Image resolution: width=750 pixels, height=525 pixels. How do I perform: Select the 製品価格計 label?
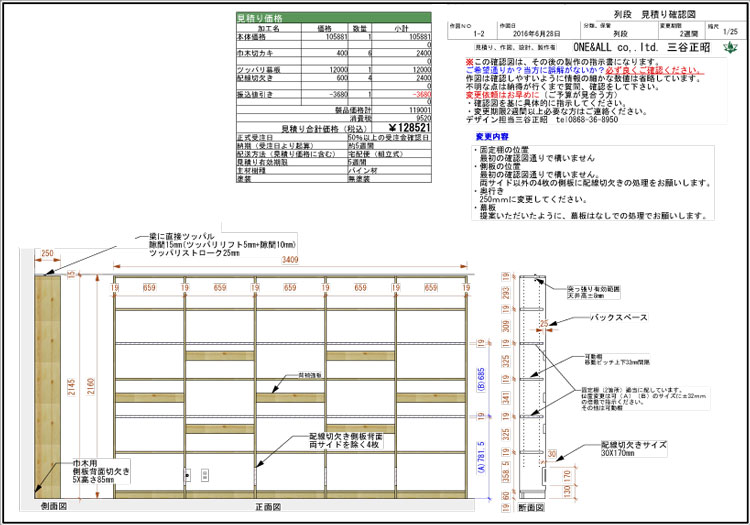(x=353, y=110)
